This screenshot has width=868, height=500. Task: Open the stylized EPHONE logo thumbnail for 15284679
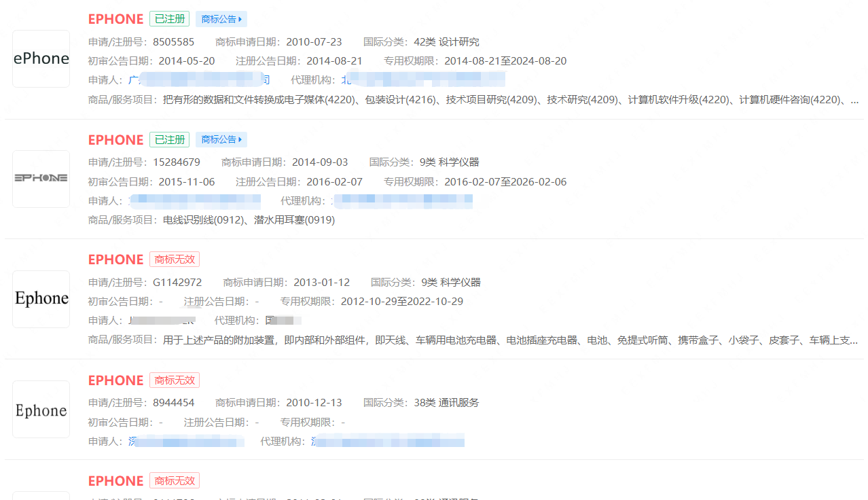(41, 179)
